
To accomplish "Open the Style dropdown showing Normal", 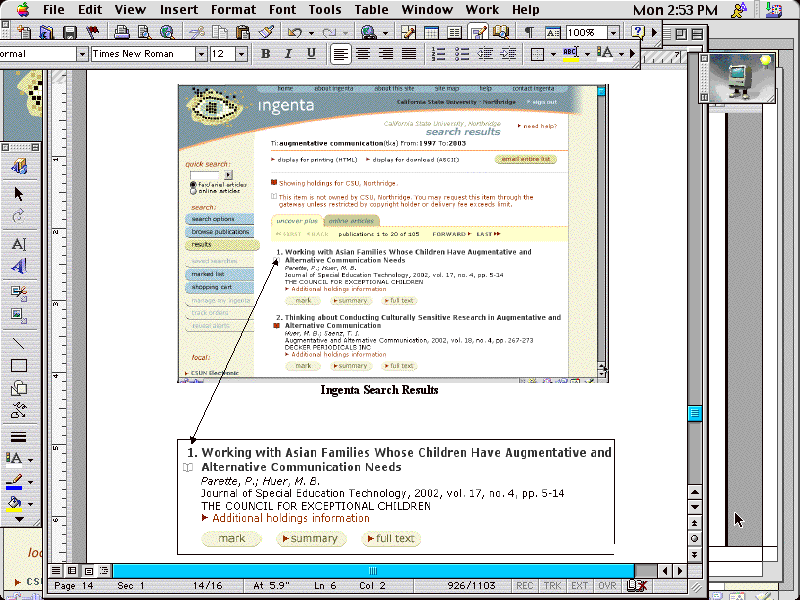I will 82,54.
